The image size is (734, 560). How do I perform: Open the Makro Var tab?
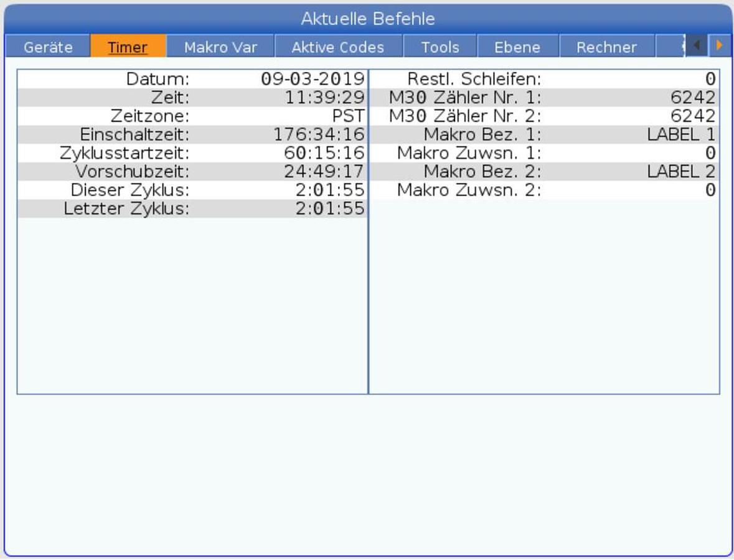coord(220,47)
